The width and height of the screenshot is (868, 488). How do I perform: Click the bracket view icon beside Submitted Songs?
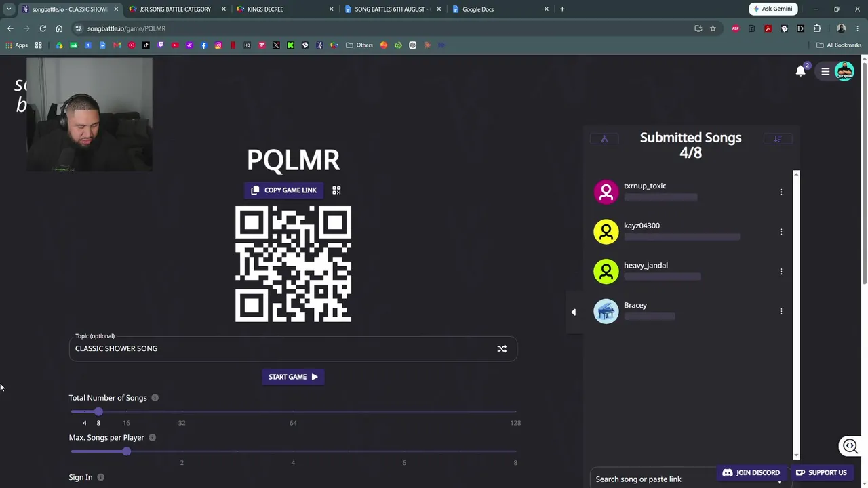[x=604, y=139]
